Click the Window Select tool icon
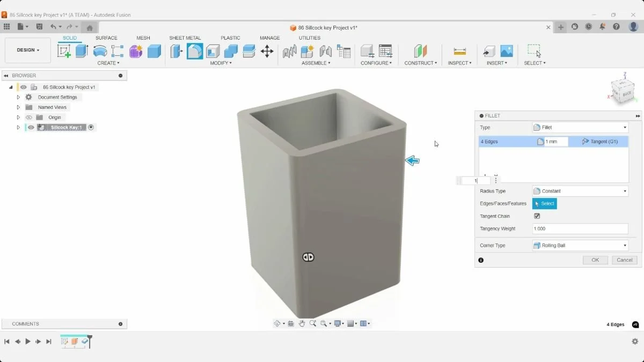This screenshot has height=362, width=644. (x=534, y=51)
